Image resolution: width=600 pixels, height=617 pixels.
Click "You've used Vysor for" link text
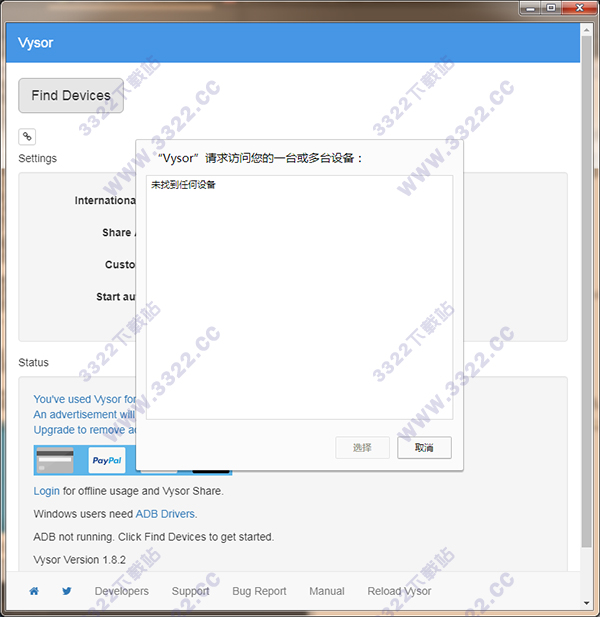[x=84, y=399]
